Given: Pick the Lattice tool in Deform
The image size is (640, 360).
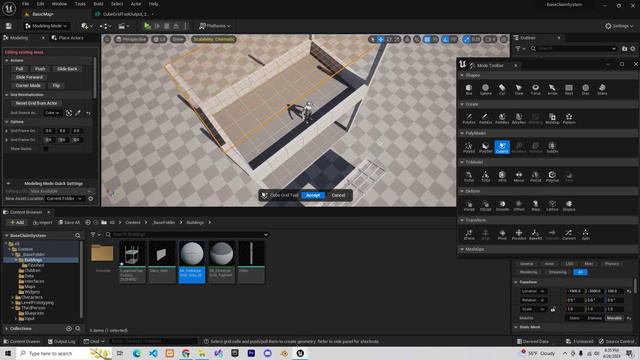Looking at the screenshot, I should point(552,206).
